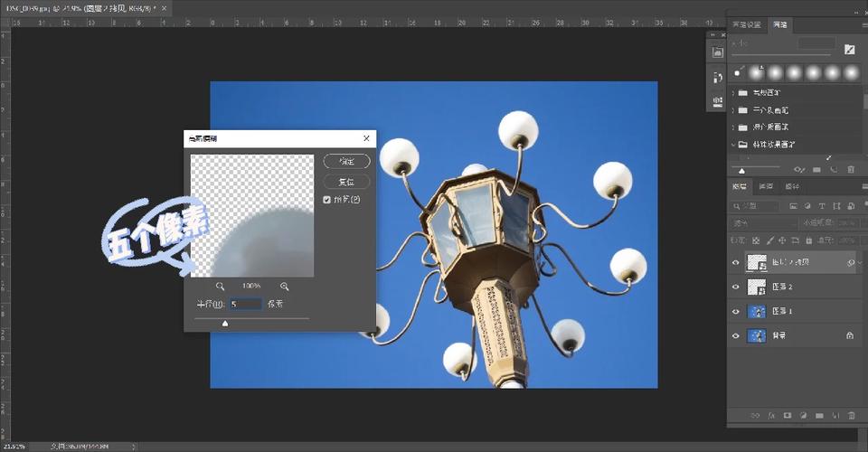Expand the first brush folder in list
The width and height of the screenshot is (868, 452).
coord(732,93)
